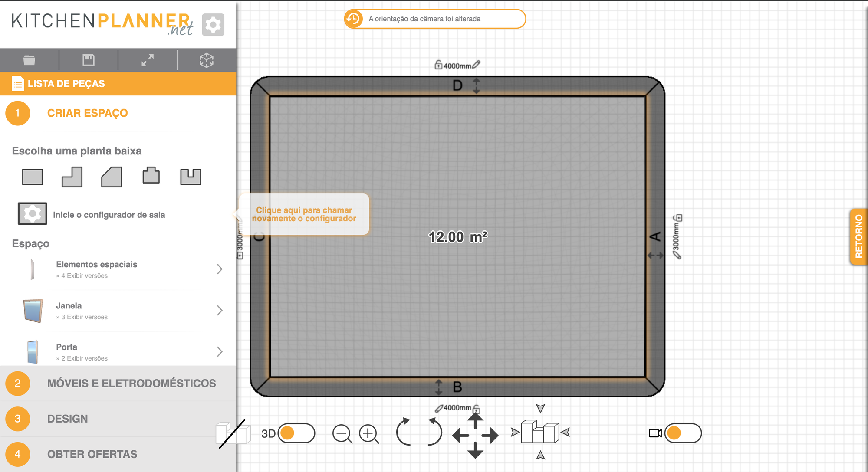This screenshot has width=868, height=472.
Task: Expand the Porta door options
Action: tap(220, 352)
